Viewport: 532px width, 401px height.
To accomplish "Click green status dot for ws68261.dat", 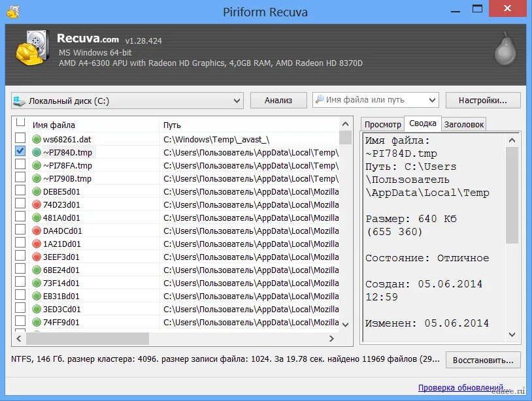I will [37, 139].
